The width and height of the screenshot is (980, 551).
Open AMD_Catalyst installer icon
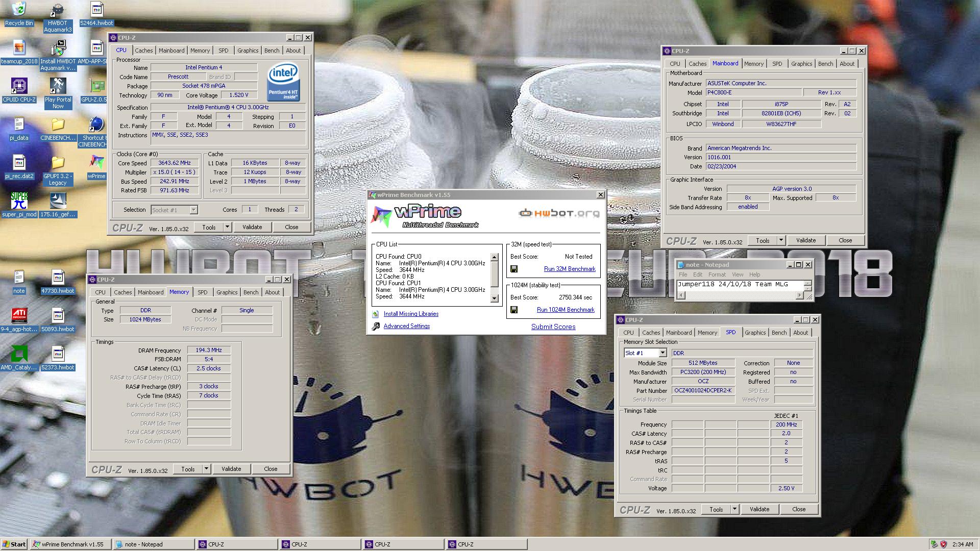point(19,358)
